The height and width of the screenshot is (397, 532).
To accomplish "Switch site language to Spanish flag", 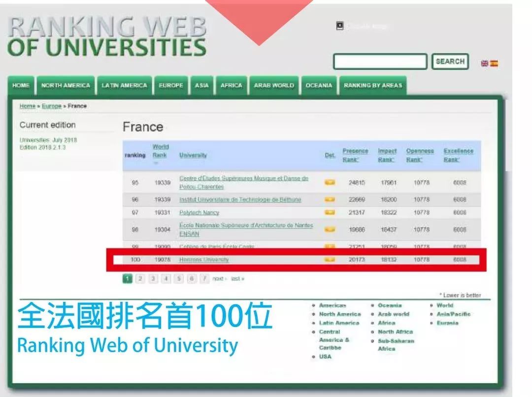I will point(494,63).
